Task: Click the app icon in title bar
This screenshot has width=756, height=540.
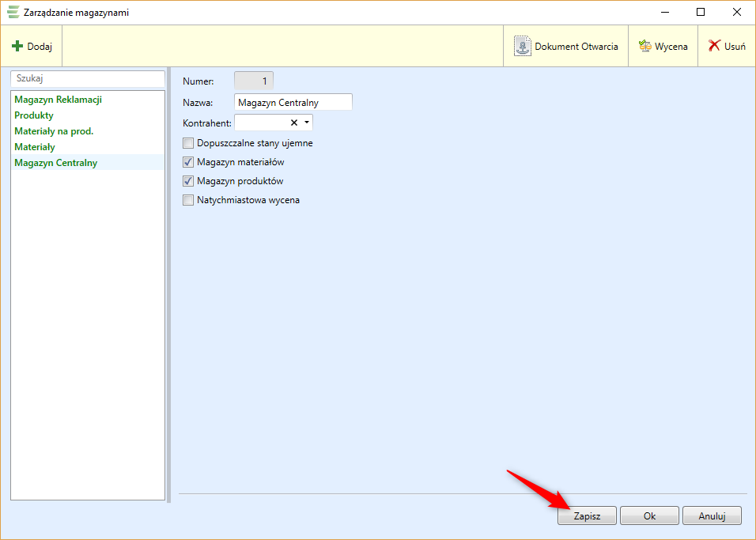Action: click(13, 13)
